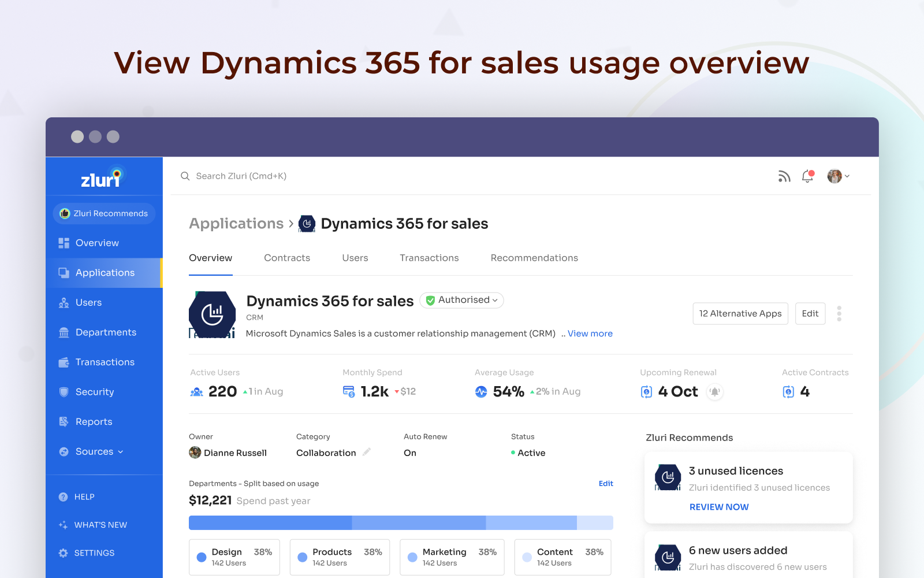The image size is (924, 578).
Task: Expand the profile menu chevron
Action: pyautogui.click(x=847, y=176)
